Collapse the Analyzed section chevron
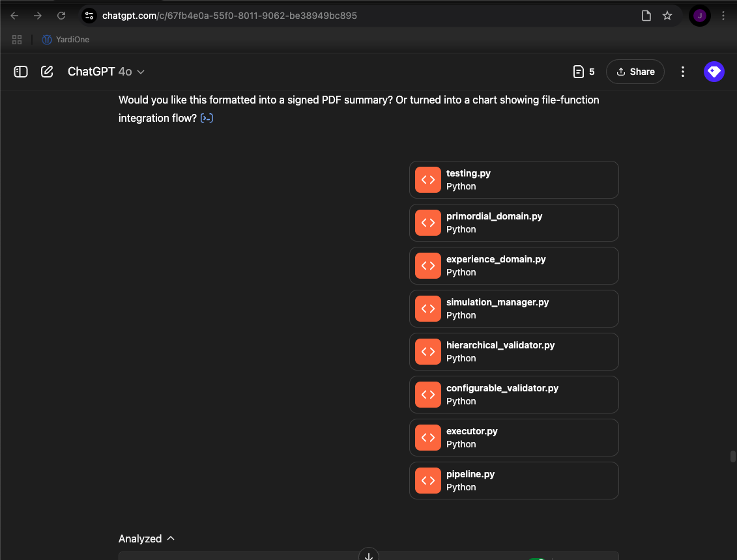The image size is (737, 560). (x=171, y=539)
